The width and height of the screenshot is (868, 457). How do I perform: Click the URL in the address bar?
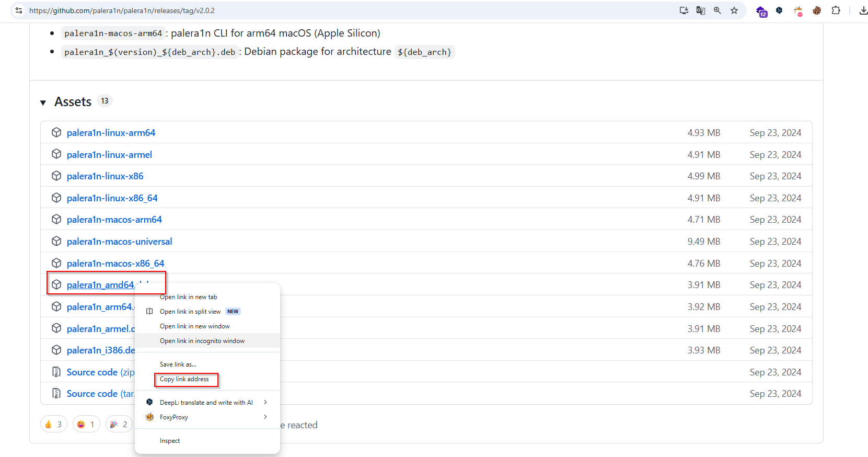(122, 10)
